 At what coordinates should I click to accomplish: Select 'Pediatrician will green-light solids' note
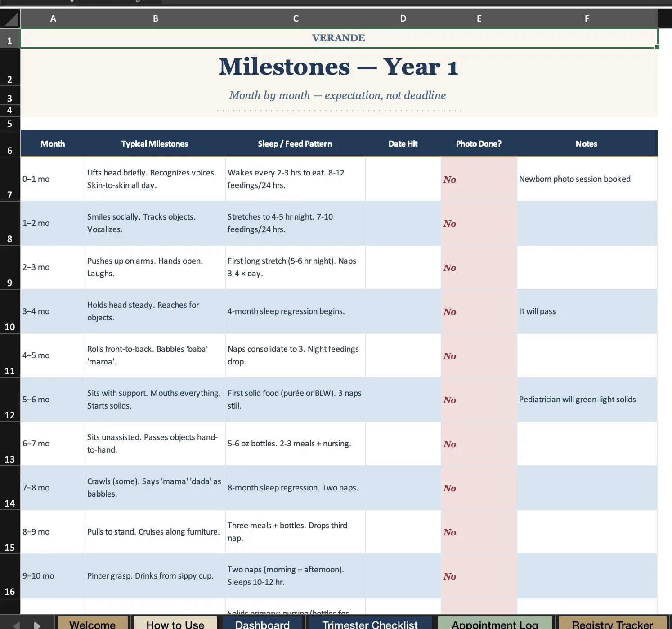[x=587, y=400]
